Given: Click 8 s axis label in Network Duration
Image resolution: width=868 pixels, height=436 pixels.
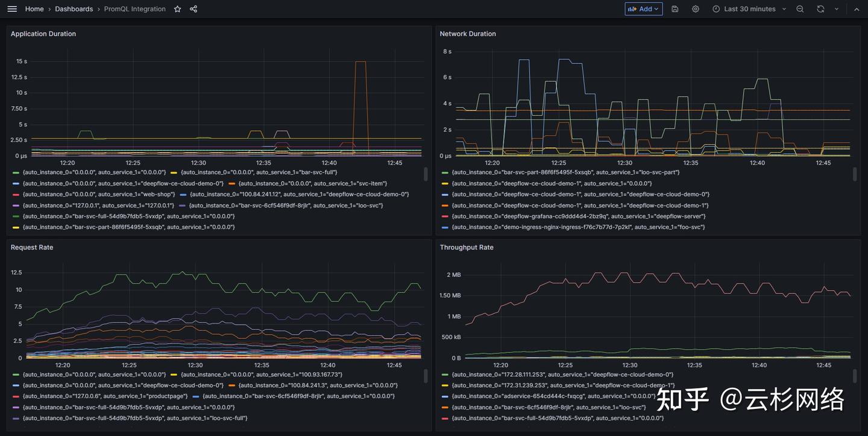Looking at the screenshot, I should [x=447, y=52].
